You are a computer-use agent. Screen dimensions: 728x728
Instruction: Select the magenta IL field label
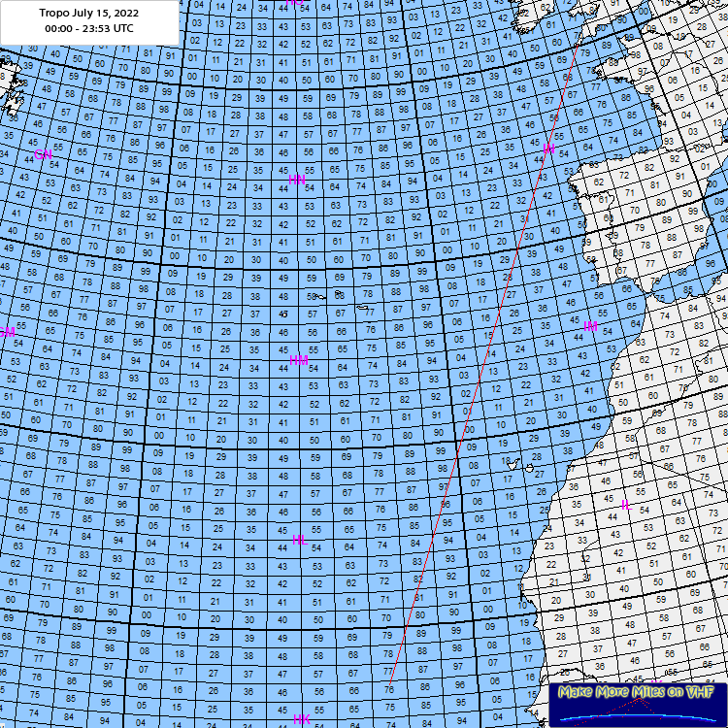coord(627,505)
